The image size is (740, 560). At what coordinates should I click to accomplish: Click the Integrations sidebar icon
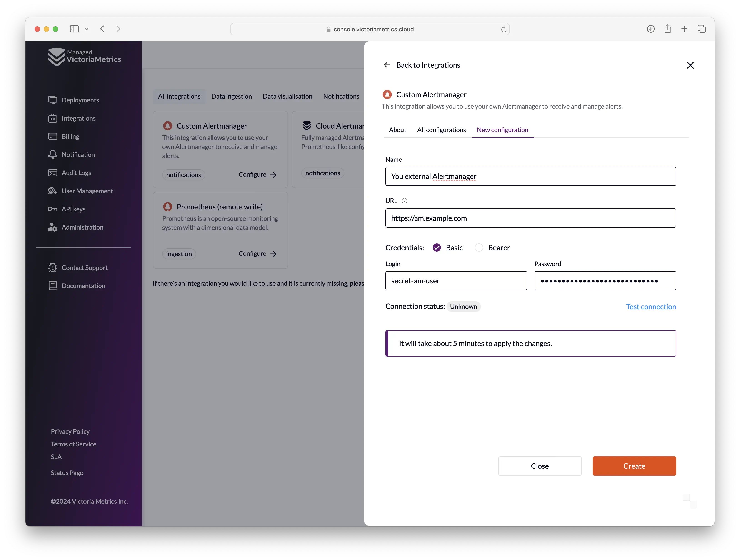point(52,118)
